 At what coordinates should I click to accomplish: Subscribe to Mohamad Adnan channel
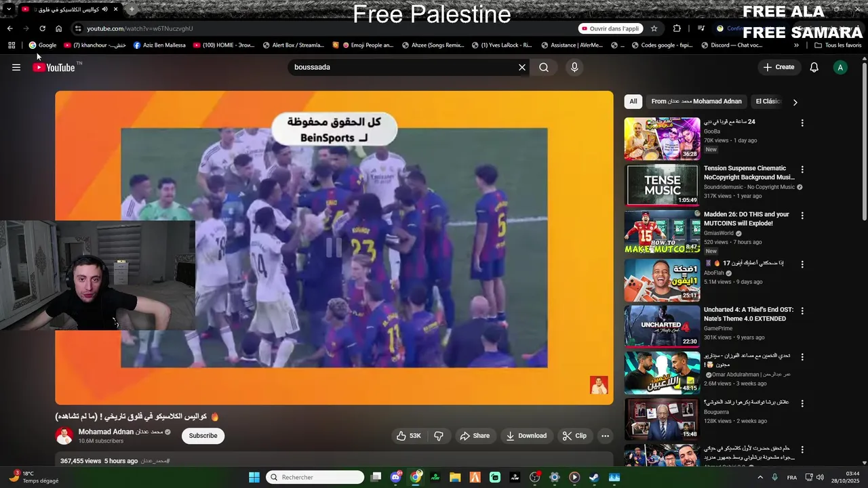click(x=203, y=436)
